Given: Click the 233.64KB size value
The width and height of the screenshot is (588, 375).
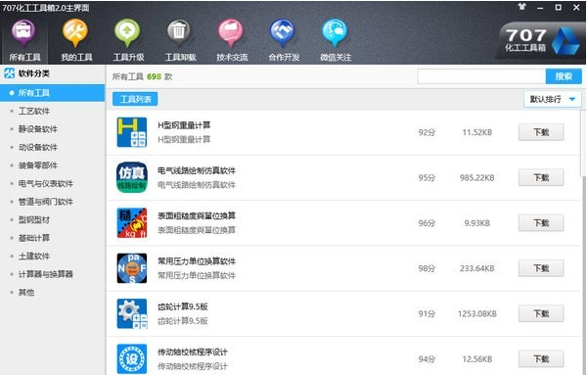Looking at the screenshot, I should pos(477,268).
